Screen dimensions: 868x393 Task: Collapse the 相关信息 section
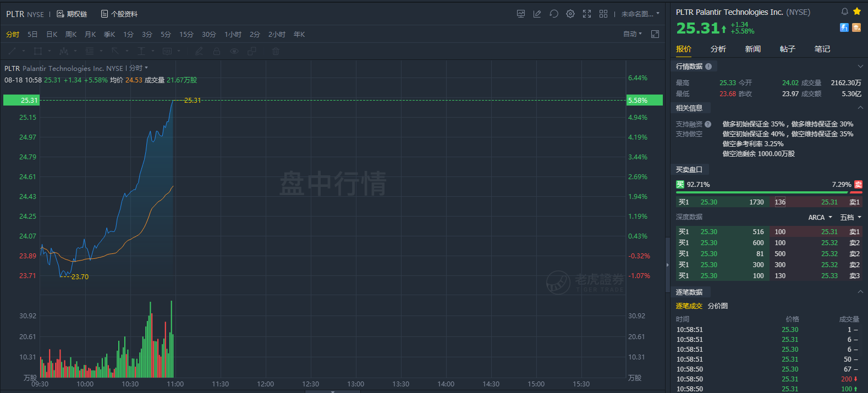tap(860, 108)
